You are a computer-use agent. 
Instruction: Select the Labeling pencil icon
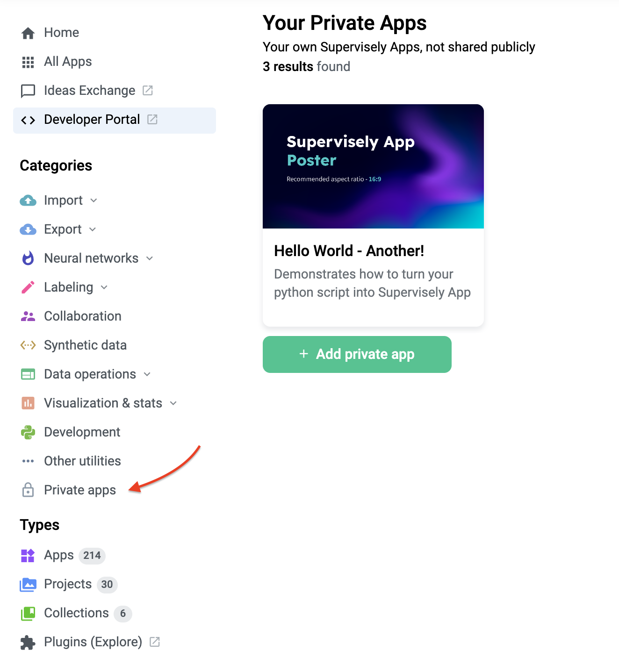[28, 287]
